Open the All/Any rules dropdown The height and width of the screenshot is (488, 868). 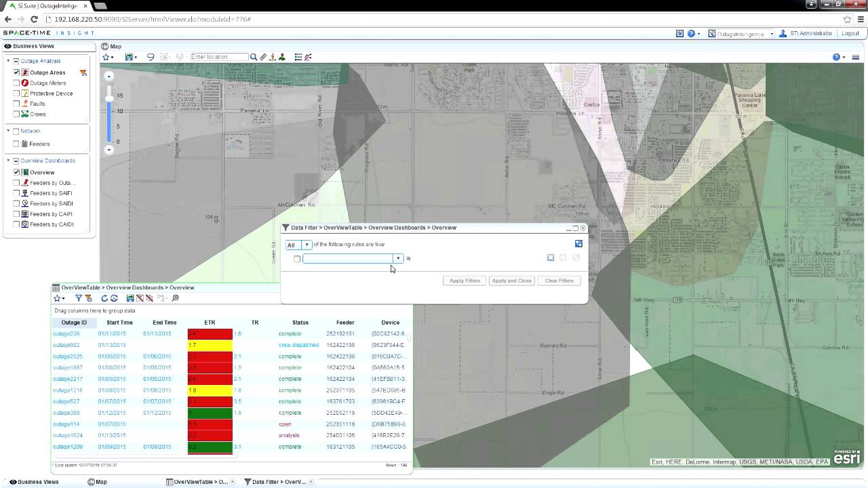(x=298, y=245)
